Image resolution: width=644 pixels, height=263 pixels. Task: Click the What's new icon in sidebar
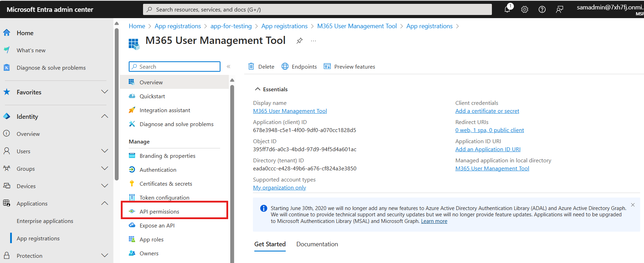(x=7, y=50)
